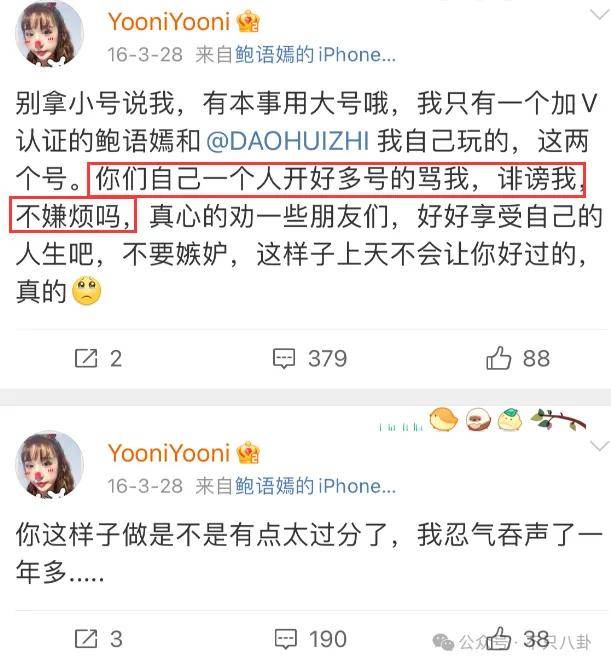Open comments icon showing 379
The image size is (611, 666).
click(x=284, y=358)
